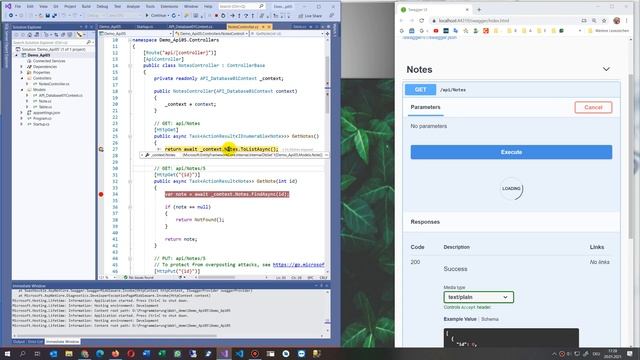Click the Restart debugging icon
Image resolution: width=640 pixels, height=360 pixels.
pos(223,16)
